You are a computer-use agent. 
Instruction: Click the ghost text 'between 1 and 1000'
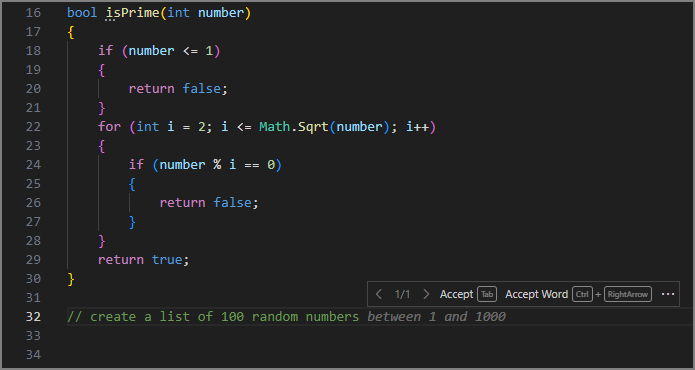pyautogui.click(x=436, y=317)
